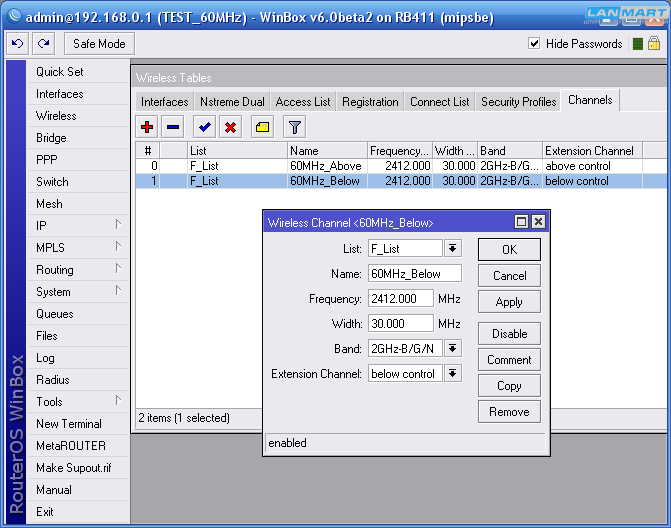
Task: Click the yellow Comment icon
Action: click(x=262, y=127)
